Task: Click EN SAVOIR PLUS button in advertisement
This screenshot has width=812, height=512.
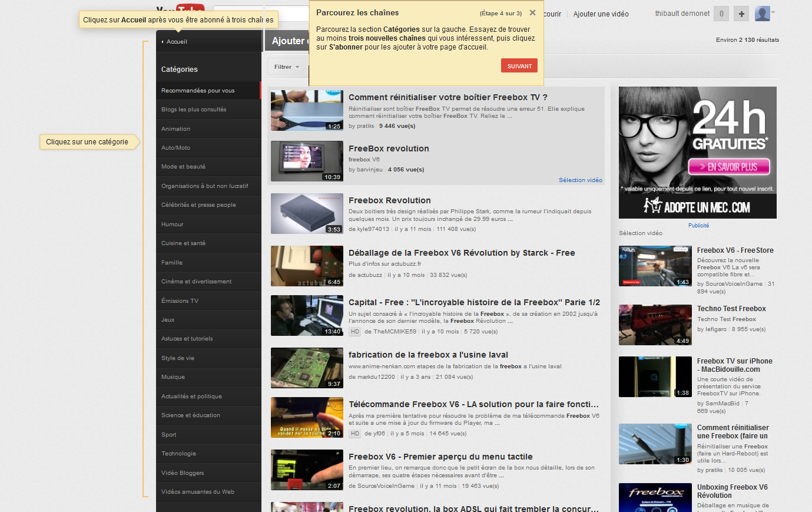Action: tap(729, 167)
